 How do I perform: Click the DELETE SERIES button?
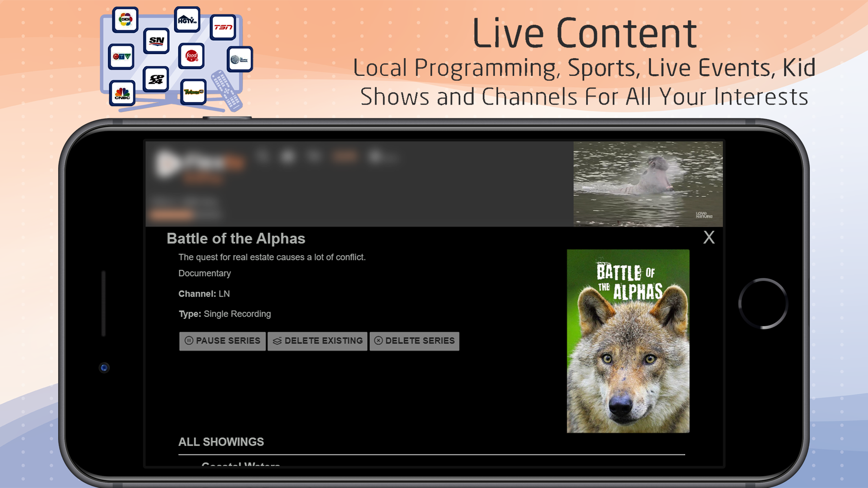414,341
